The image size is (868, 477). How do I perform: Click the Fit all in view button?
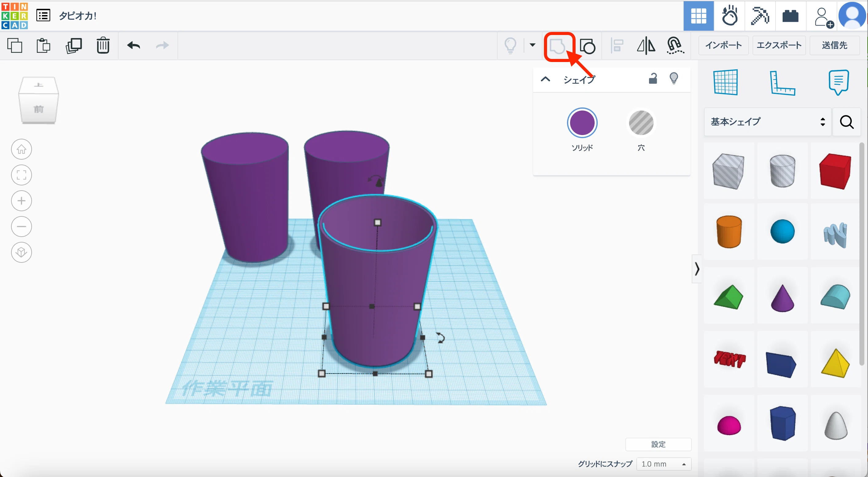click(22, 175)
